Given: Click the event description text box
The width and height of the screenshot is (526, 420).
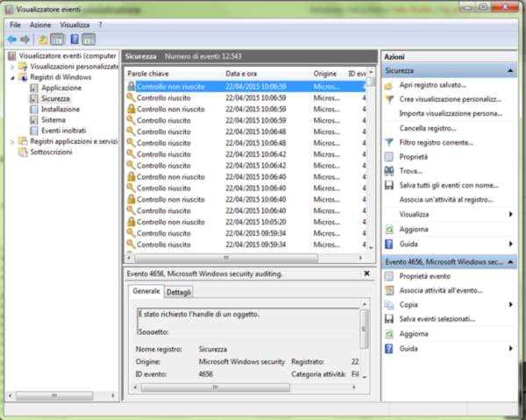Looking at the screenshot, I should click(248, 322).
